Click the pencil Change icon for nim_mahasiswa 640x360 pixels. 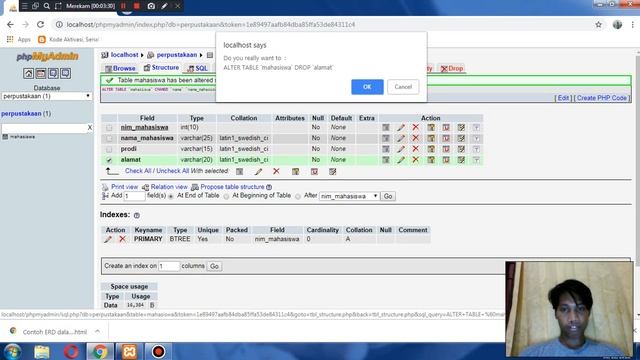click(401, 128)
